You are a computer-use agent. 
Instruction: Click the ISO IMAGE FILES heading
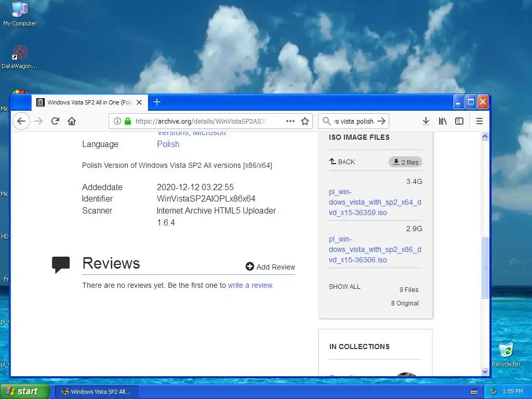pos(359,137)
